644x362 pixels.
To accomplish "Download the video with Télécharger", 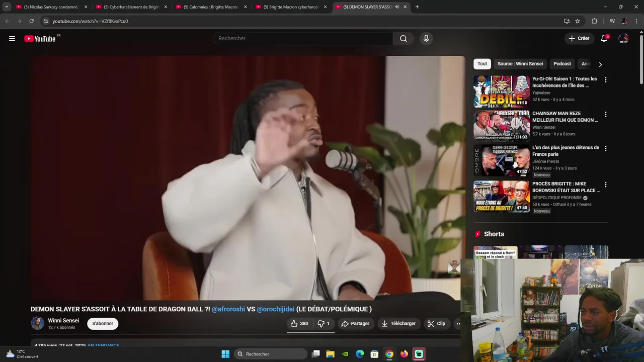I will pos(398,324).
